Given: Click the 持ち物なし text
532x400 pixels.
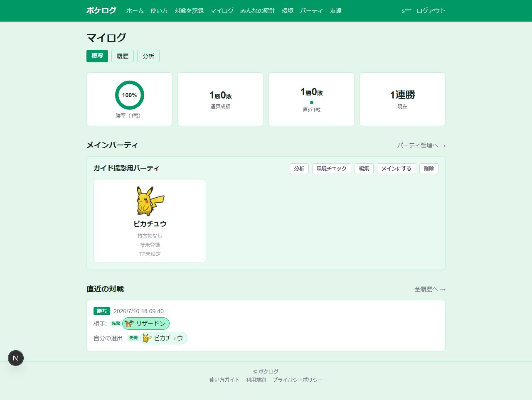Looking at the screenshot, I should 150,236.
